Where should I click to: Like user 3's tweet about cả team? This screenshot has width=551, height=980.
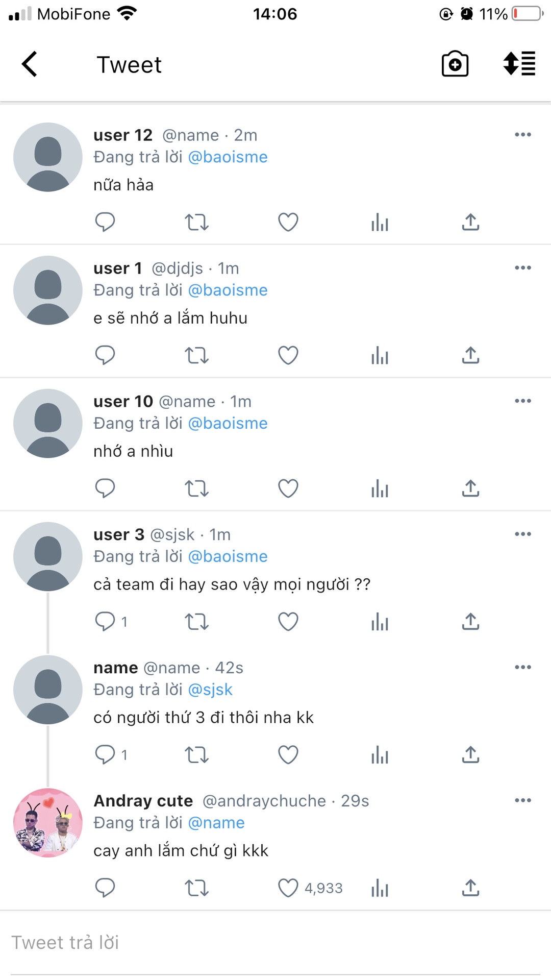[x=288, y=622]
